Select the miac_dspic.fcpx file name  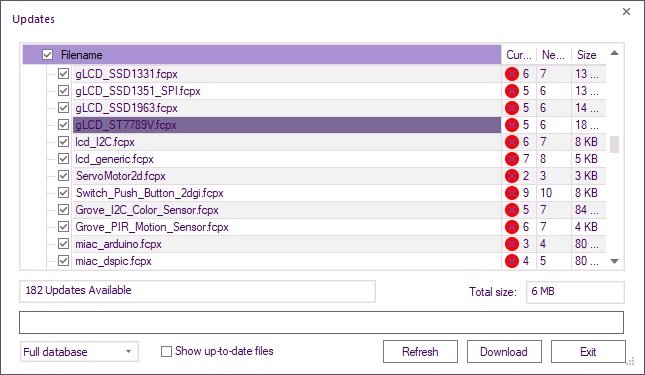[x=114, y=261]
